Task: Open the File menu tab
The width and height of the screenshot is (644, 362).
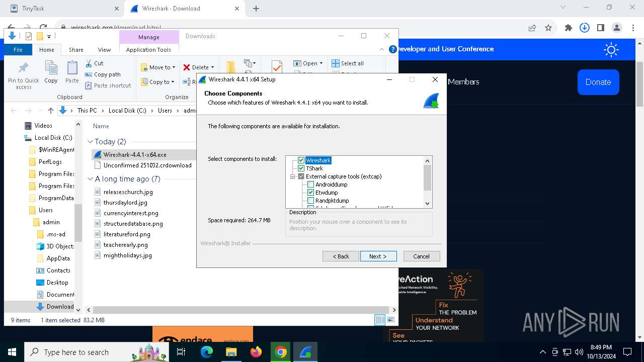Action: click(18, 50)
